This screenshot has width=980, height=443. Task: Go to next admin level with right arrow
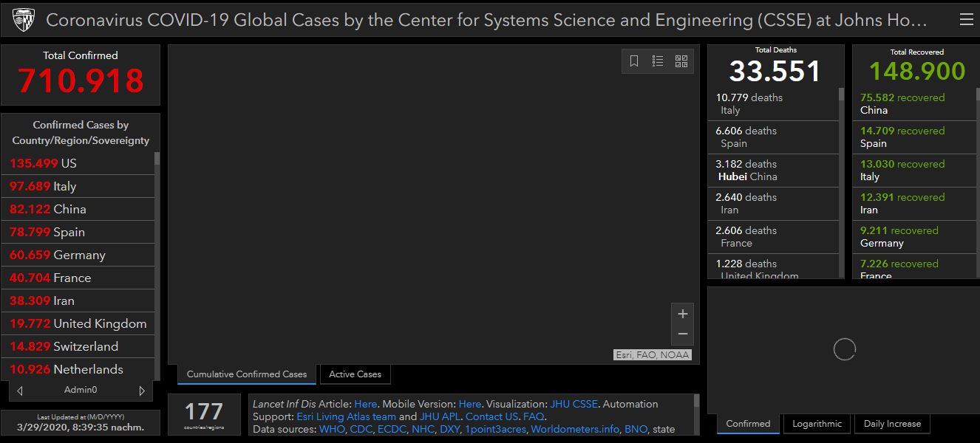click(142, 390)
